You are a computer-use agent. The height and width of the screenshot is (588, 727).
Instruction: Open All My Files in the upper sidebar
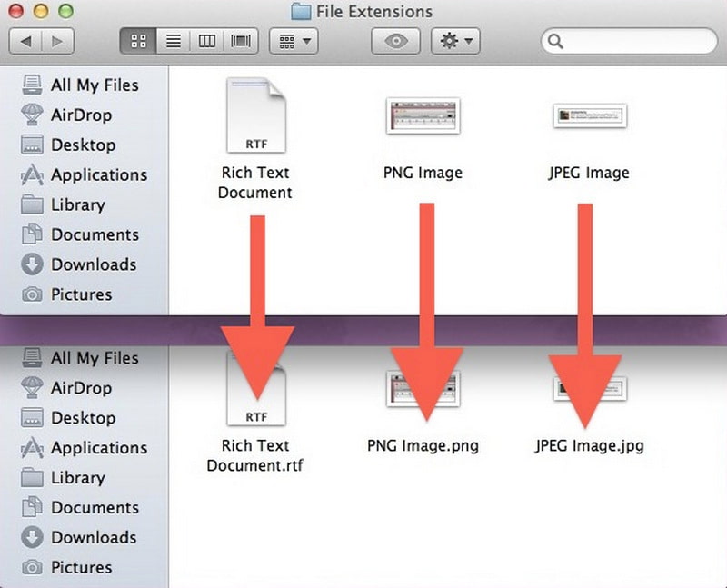coord(80,85)
